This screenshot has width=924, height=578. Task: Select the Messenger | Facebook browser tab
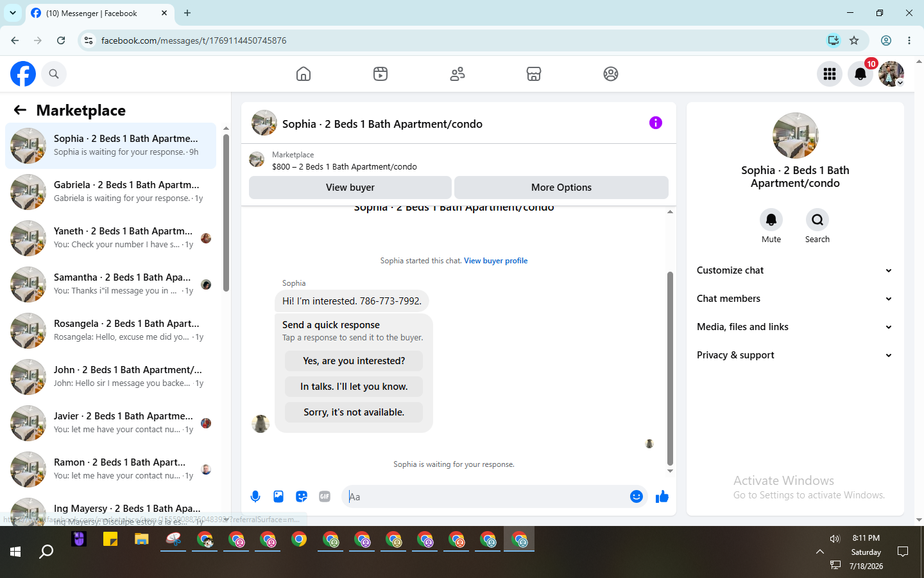pos(99,13)
